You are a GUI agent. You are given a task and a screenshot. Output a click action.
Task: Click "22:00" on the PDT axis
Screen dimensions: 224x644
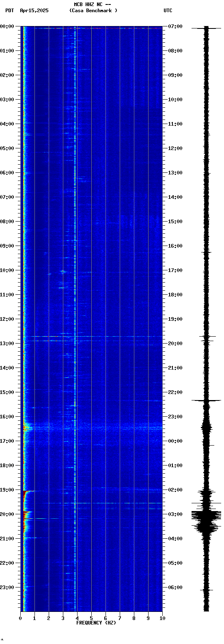coord(7,563)
